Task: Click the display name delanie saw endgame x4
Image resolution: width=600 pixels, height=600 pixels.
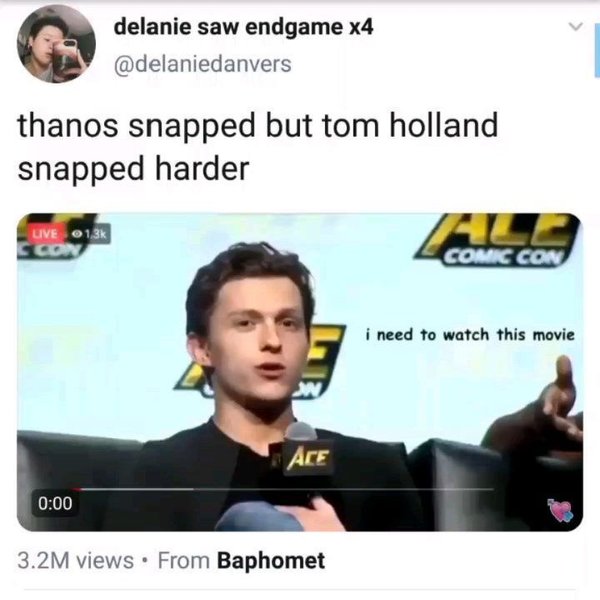Action: point(243,27)
